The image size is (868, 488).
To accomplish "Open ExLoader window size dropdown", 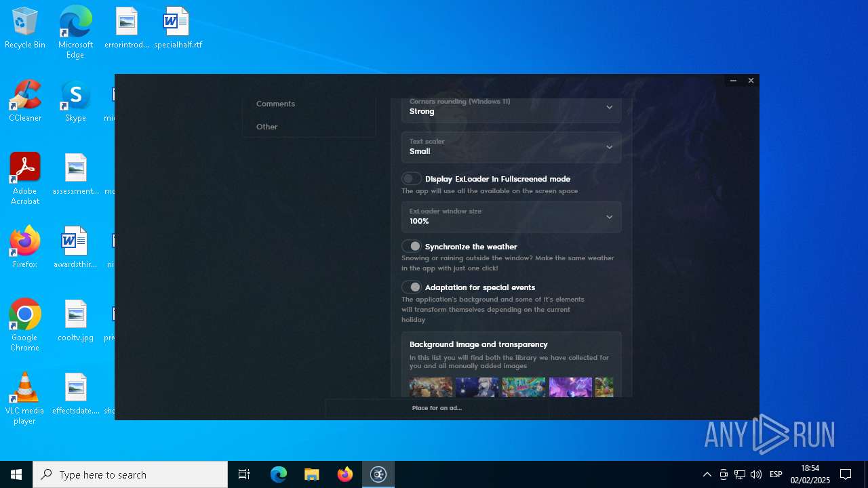I will point(511,217).
